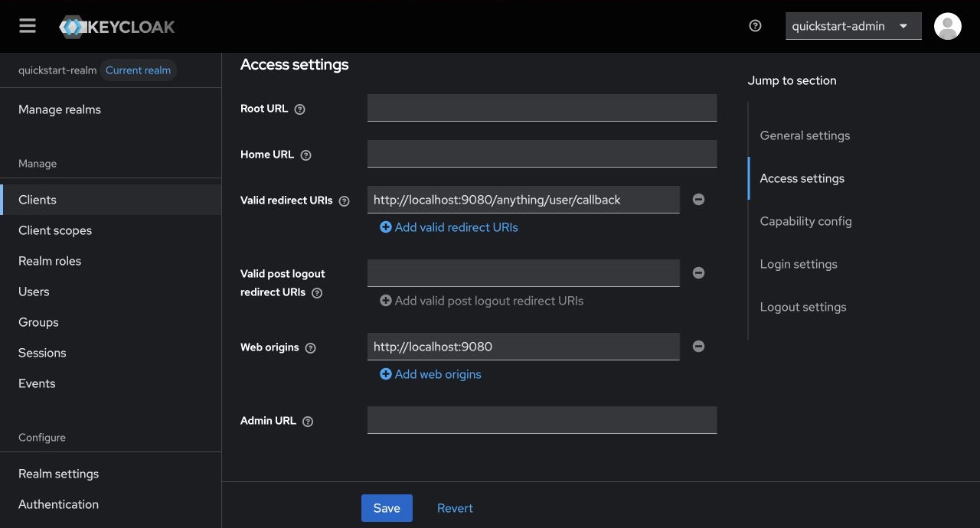980x528 pixels.
Task: Open Client scopes in the sidebar
Action: [110, 230]
